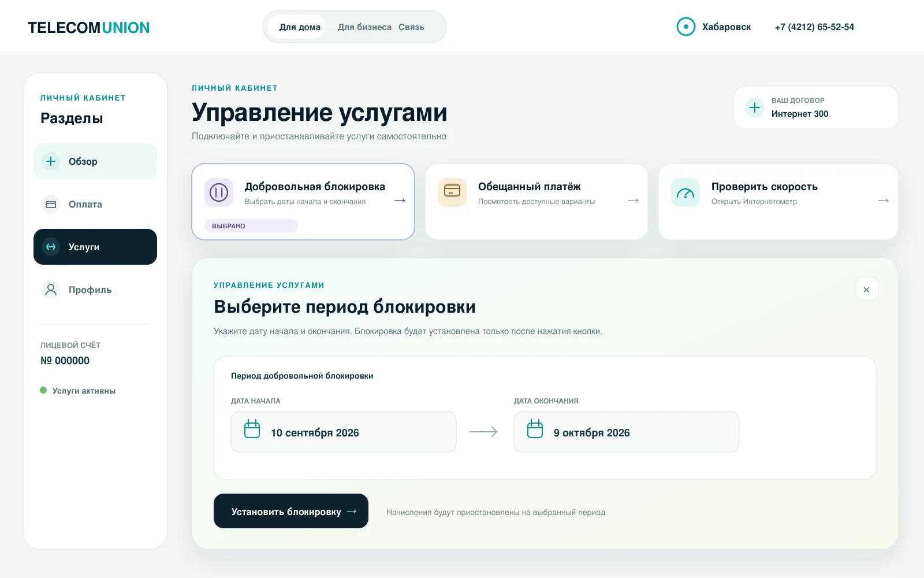Switch to the Связь tab
The height and width of the screenshot is (578, 924).
click(411, 27)
